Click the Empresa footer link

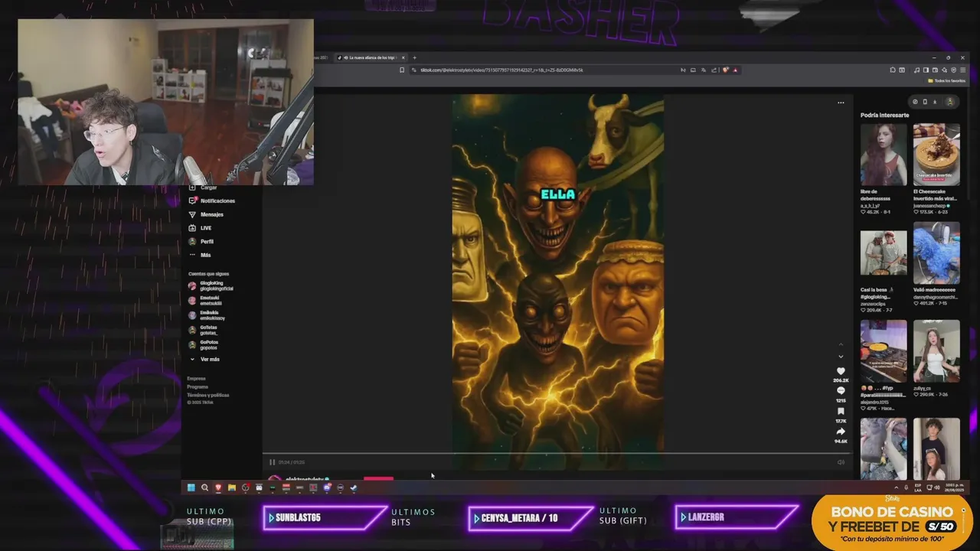[196, 378]
